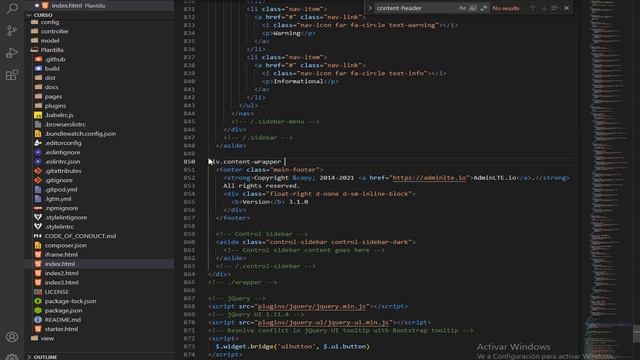
Task: Place cursor on div.content-wrapper line
Action: 245,162
